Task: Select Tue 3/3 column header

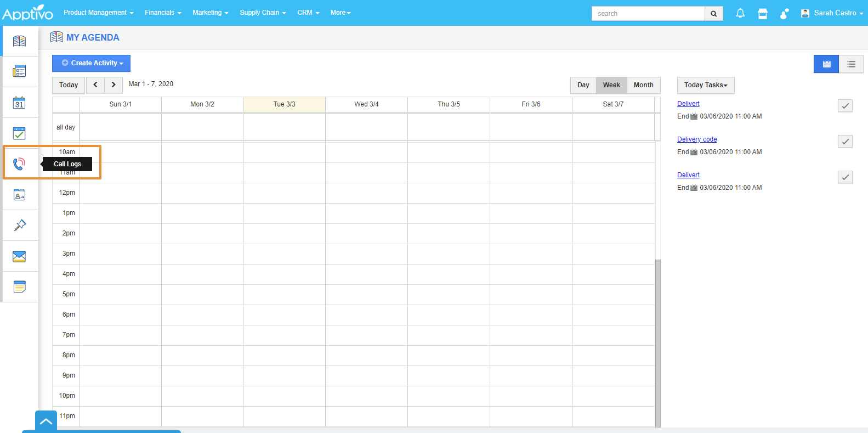Action: click(x=284, y=104)
